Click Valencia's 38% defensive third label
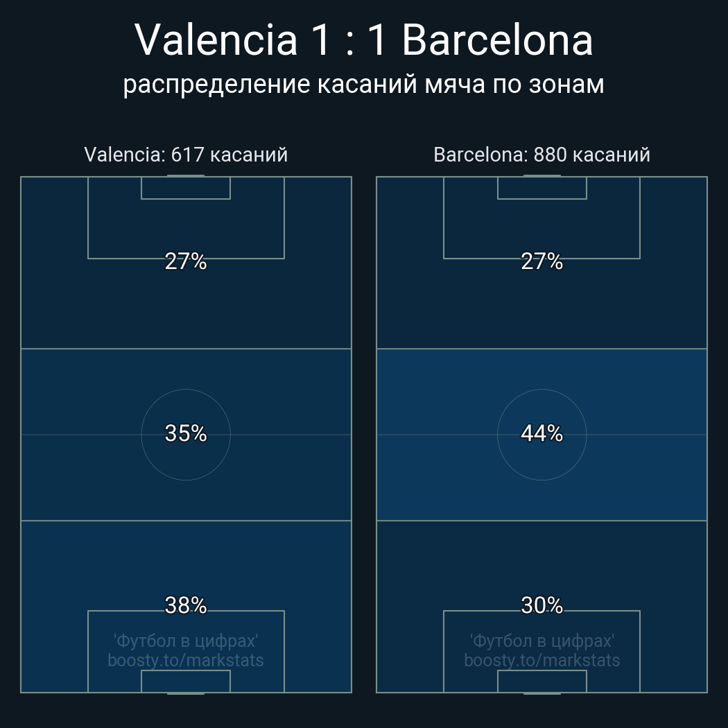The width and height of the screenshot is (728, 728). click(186, 605)
